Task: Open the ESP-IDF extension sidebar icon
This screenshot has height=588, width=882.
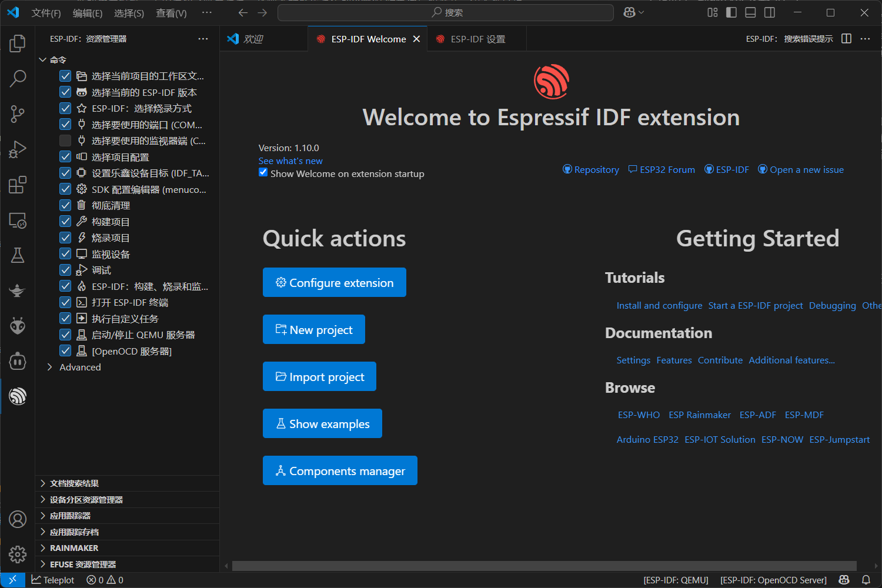Action: [17, 396]
